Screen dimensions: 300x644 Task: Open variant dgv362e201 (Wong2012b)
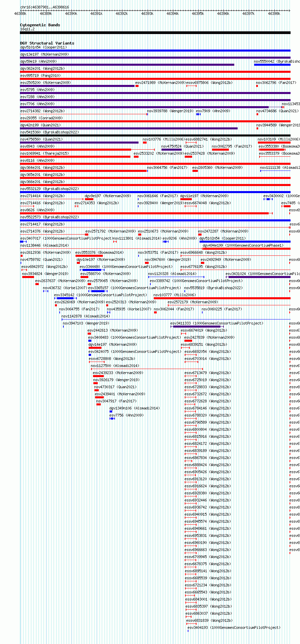click(x=42, y=68)
